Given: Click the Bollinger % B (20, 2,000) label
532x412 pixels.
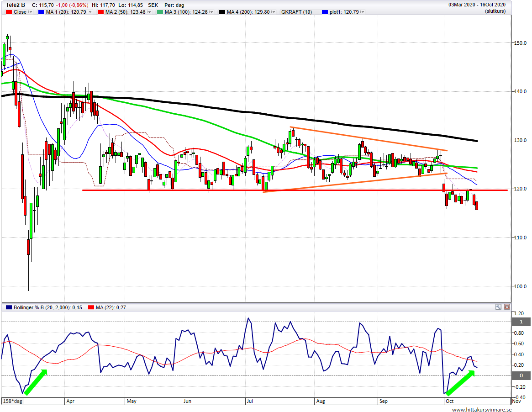Looking at the screenshot, I should coord(47,307).
